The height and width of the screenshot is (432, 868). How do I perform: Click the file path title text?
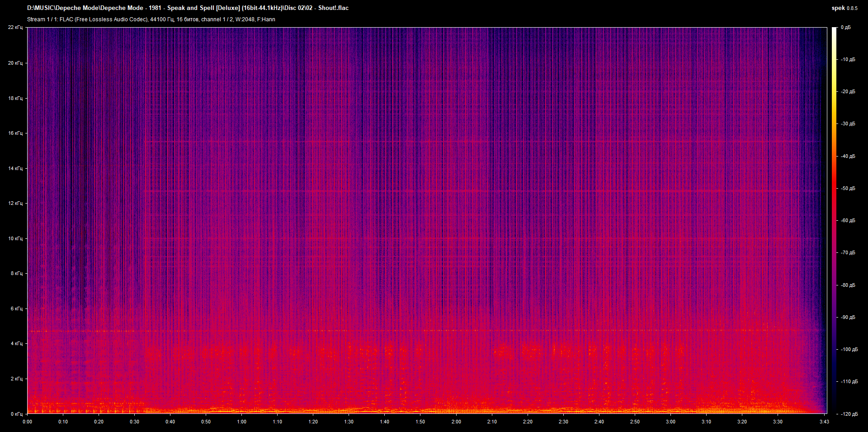click(188, 8)
